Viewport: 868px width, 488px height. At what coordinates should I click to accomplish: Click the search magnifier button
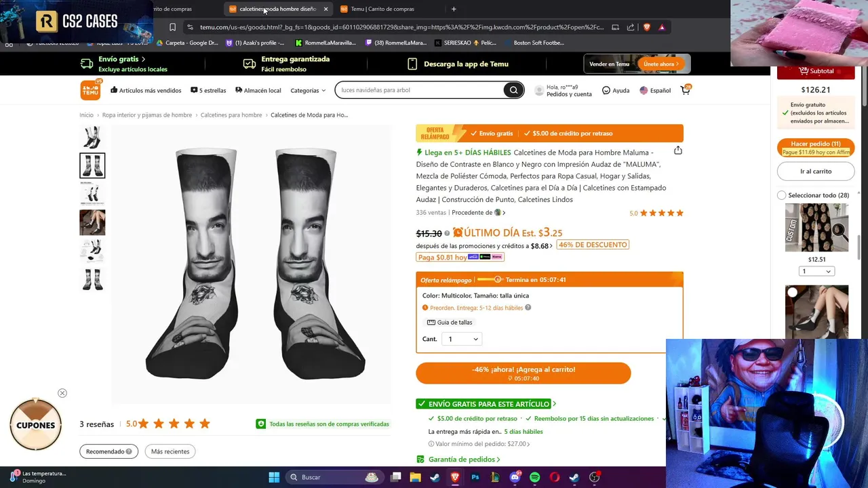pos(513,90)
